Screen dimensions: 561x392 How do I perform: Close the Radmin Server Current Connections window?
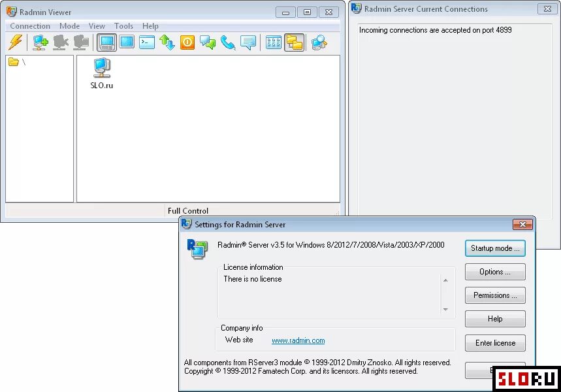tap(547, 8)
